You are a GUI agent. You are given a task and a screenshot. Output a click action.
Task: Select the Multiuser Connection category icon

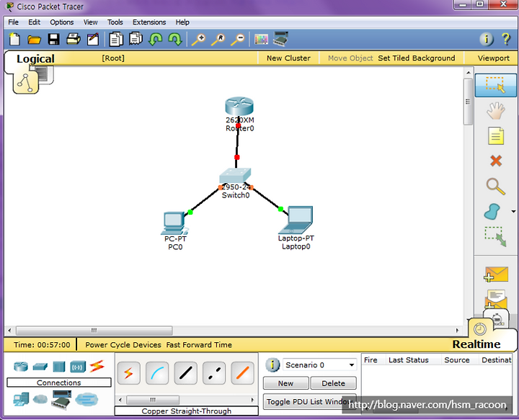[x=86, y=400]
